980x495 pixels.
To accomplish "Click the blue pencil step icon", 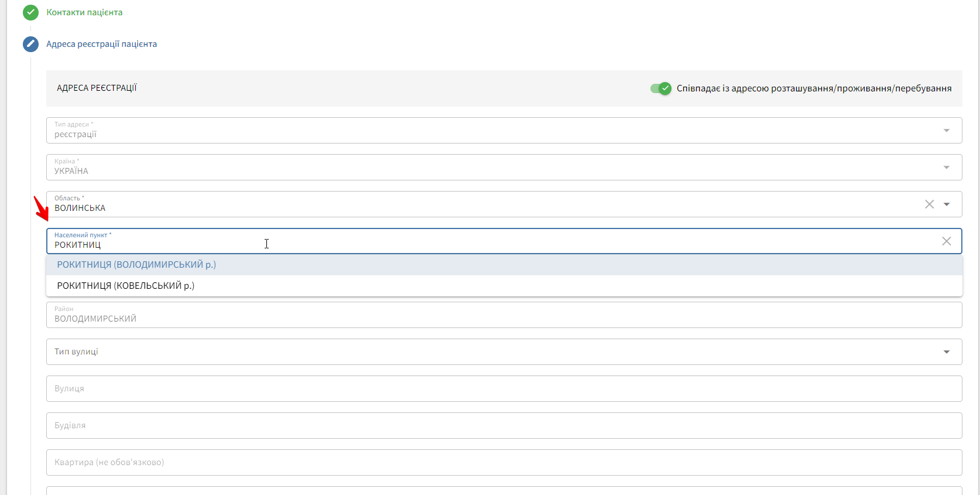I will tap(30, 44).
